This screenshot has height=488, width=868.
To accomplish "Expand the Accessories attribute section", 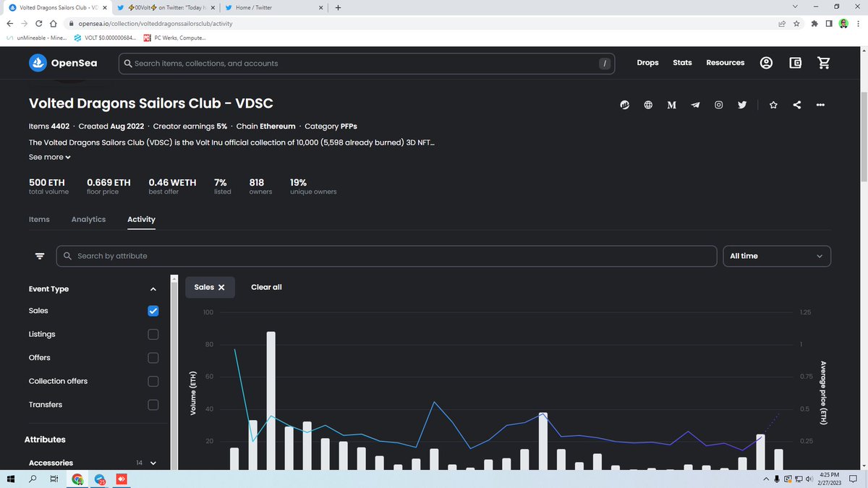I will 153,463.
